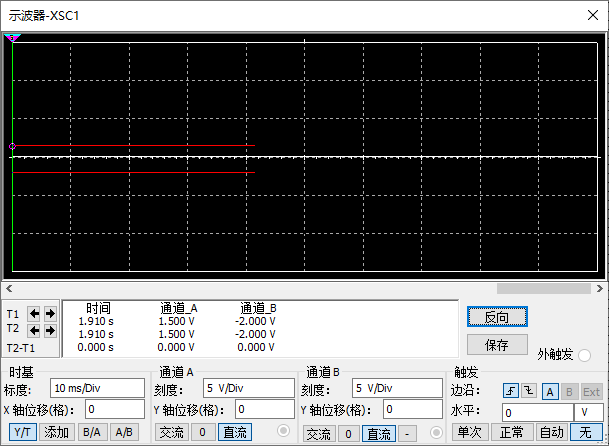Click trigger 水平 value field
This screenshot has width=609, height=446.
(x=538, y=413)
